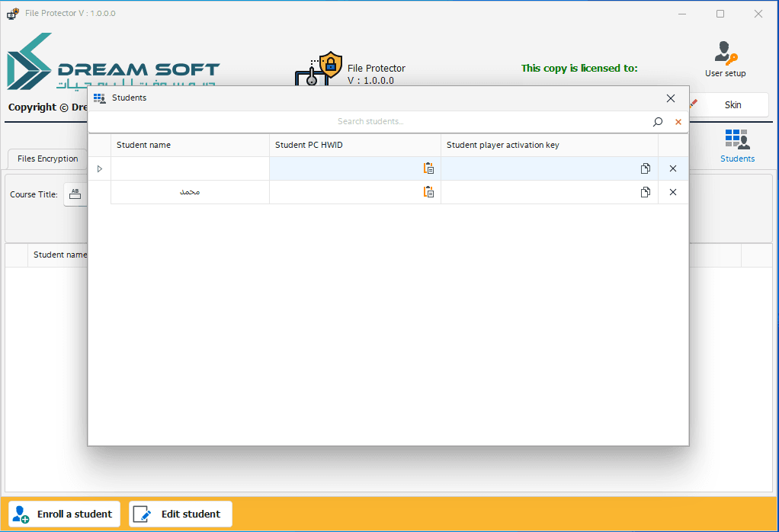Click the Dream Soft logo
The image size is (779, 532).
(112, 62)
